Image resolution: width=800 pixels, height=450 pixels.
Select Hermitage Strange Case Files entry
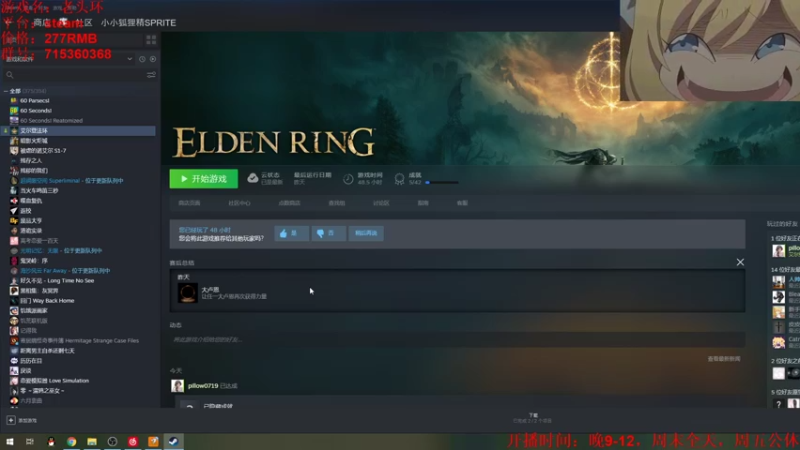80,341
